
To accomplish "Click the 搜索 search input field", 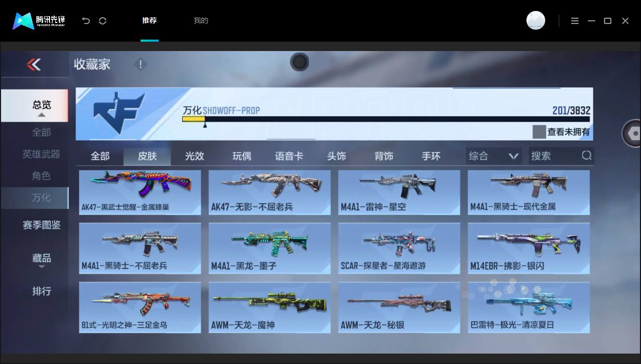I will pyautogui.click(x=561, y=156).
